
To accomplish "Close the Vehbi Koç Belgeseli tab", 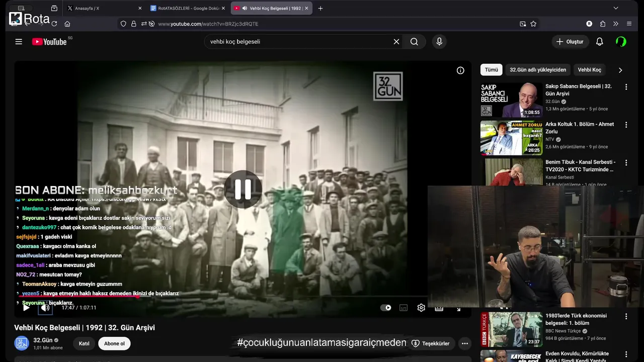I will [x=306, y=8].
